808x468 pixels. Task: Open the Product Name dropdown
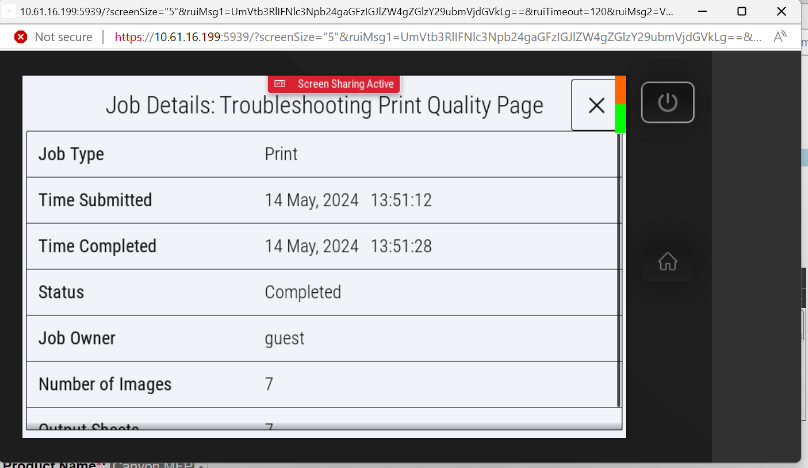pyautogui.click(x=201, y=465)
